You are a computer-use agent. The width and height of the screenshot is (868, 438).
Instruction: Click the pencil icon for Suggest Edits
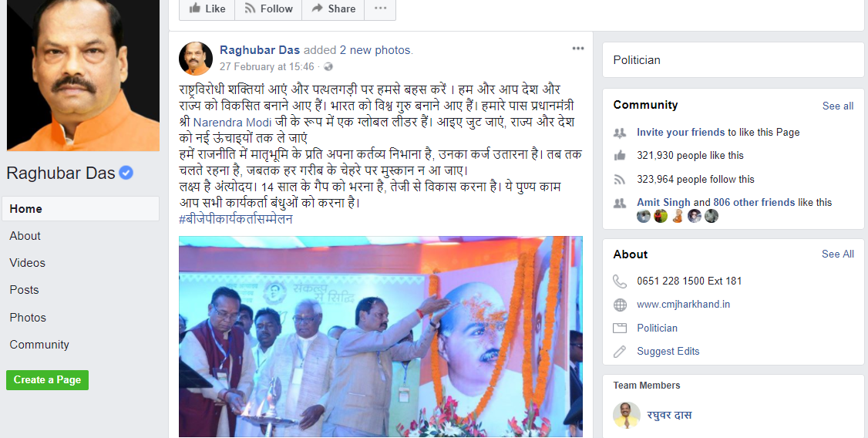pyautogui.click(x=620, y=352)
